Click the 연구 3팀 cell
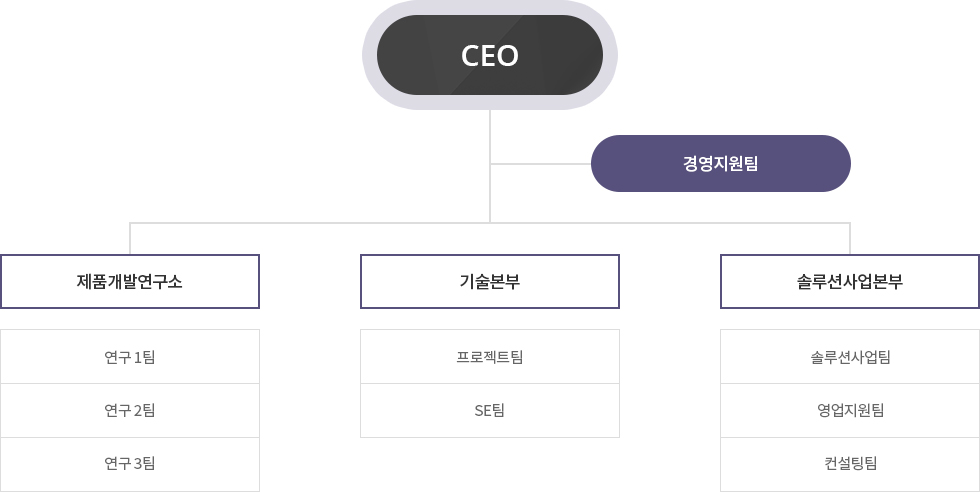 (x=130, y=464)
